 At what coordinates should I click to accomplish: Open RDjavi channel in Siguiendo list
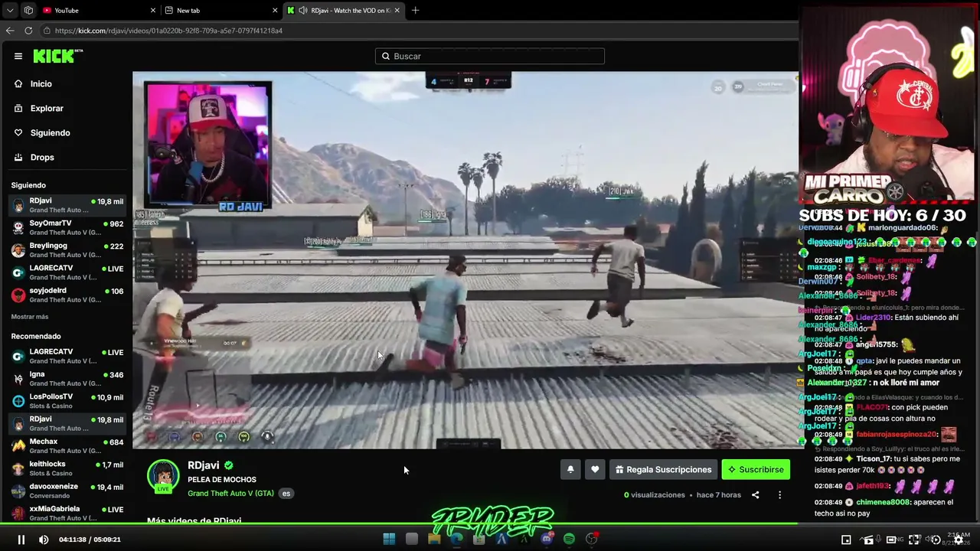[x=67, y=205]
